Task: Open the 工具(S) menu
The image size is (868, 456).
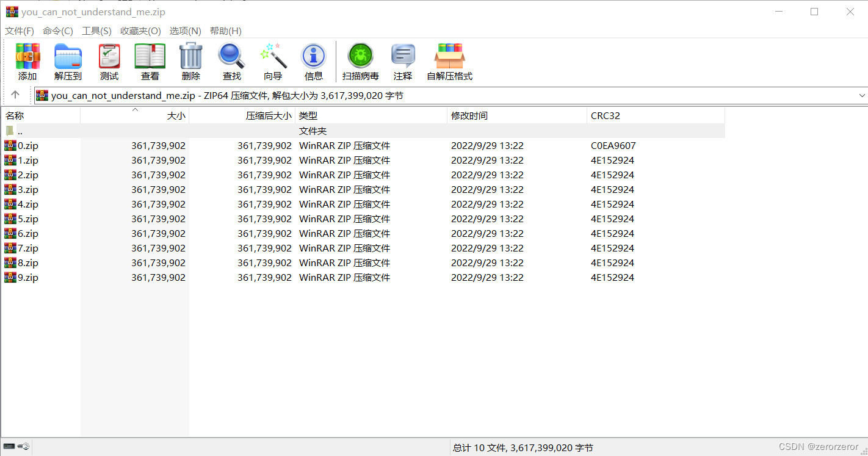Action: (x=96, y=31)
